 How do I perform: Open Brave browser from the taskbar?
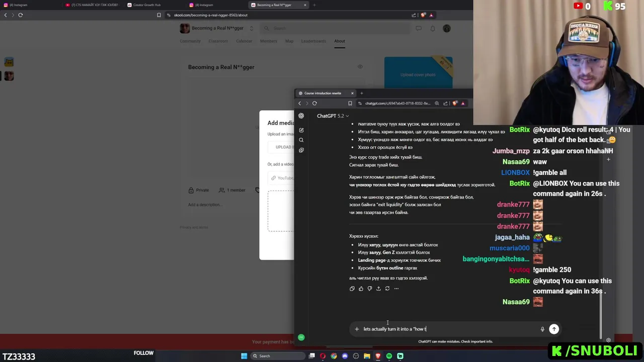378,356
